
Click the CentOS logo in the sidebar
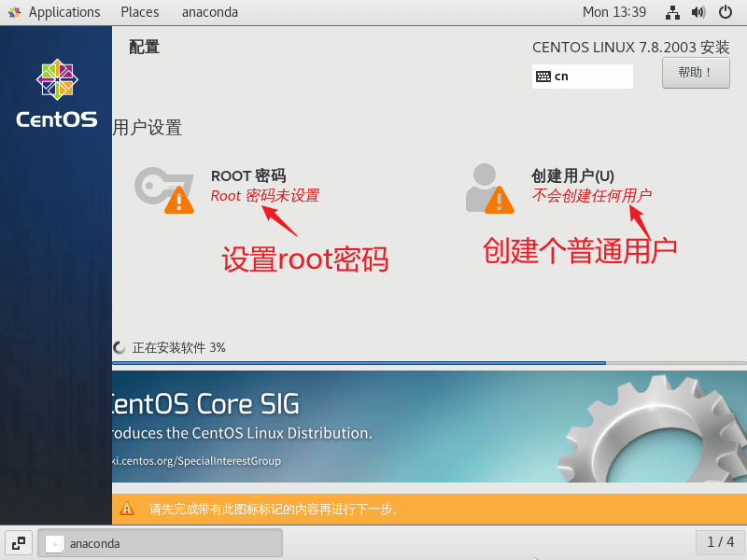[56, 93]
